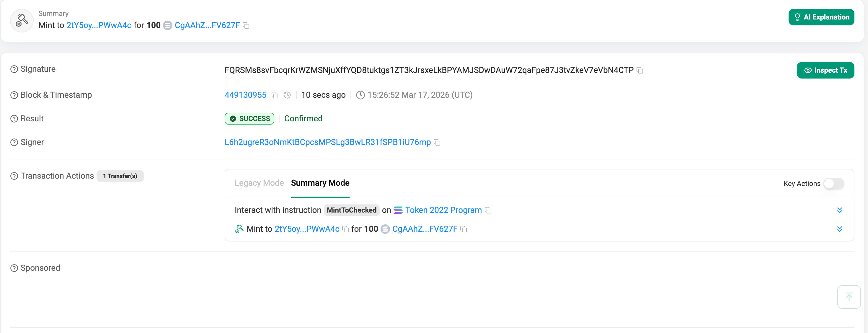
Task: Toggle the Key Actions switch
Action: (x=833, y=184)
